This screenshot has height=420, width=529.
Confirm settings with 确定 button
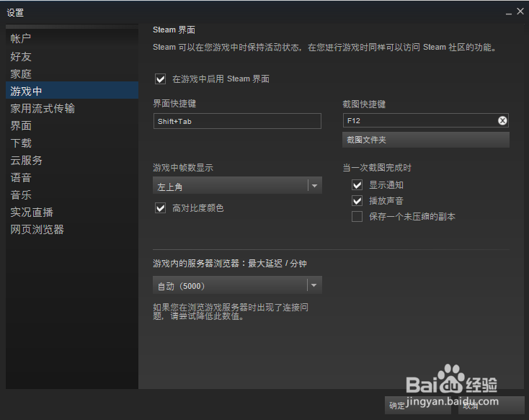click(x=418, y=405)
